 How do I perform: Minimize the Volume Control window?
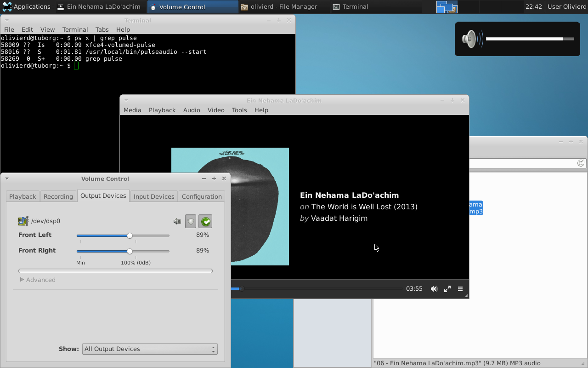click(x=204, y=178)
